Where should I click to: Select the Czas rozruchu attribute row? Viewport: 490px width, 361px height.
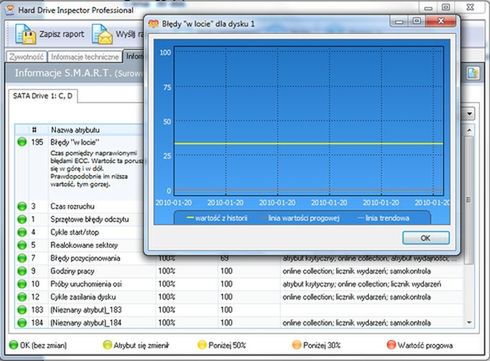(x=80, y=206)
